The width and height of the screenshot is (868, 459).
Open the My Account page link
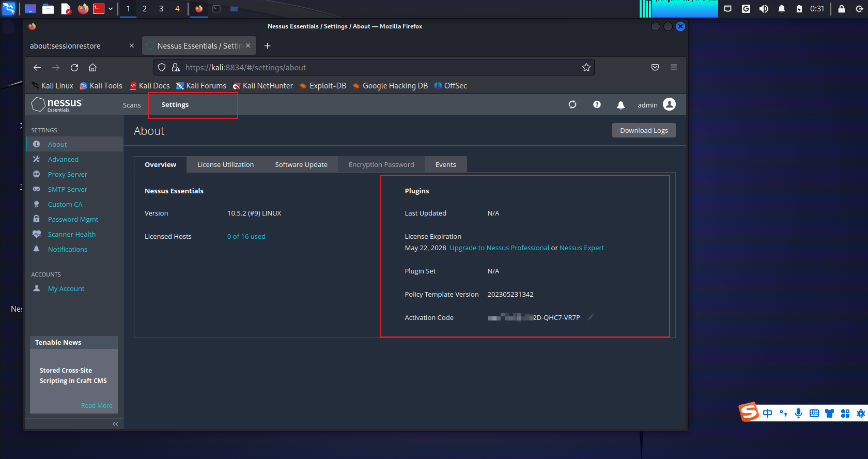(66, 288)
